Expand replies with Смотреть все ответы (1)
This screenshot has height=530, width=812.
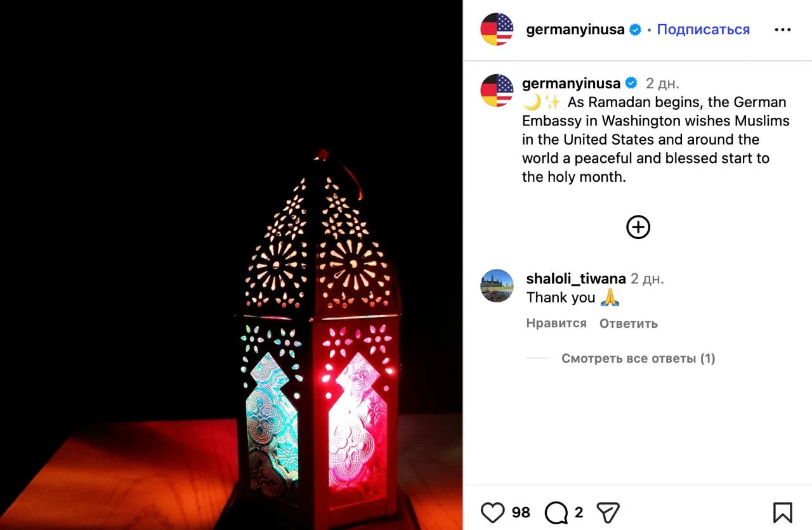[x=638, y=359]
